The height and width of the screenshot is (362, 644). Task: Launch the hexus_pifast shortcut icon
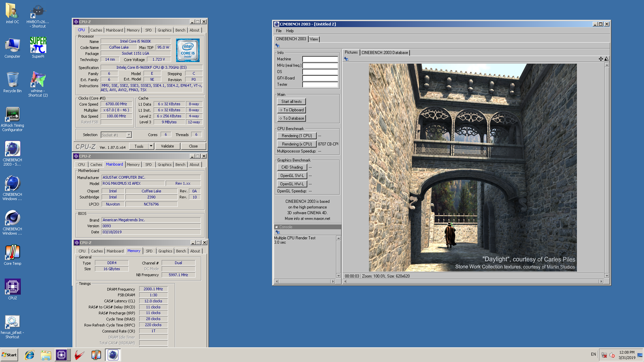tap(12, 327)
